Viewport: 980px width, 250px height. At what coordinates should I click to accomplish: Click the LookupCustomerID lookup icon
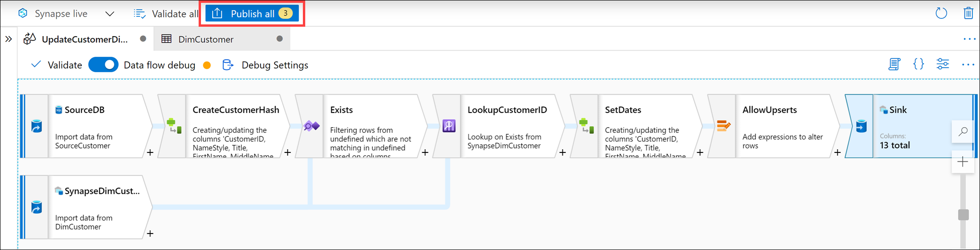(x=449, y=126)
